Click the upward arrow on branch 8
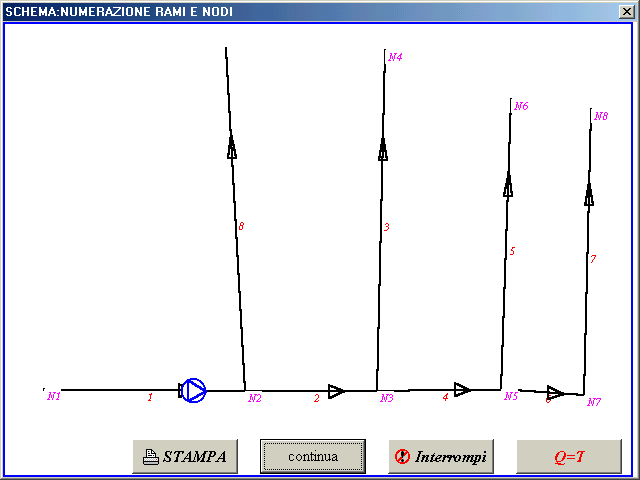640x480 pixels. pyautogui.click(x=231, y=147)
